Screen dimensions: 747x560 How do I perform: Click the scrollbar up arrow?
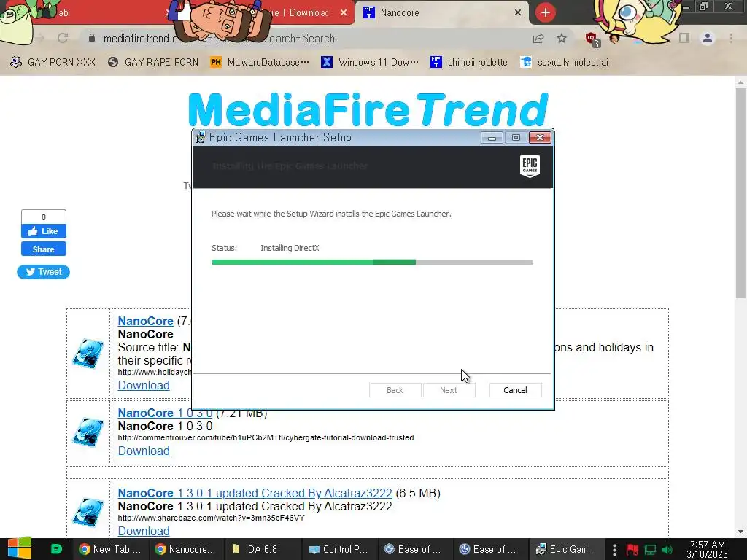(740, 82)
